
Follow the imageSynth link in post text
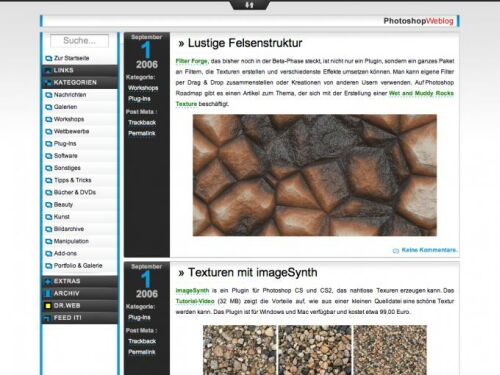(x=192, y=291)
